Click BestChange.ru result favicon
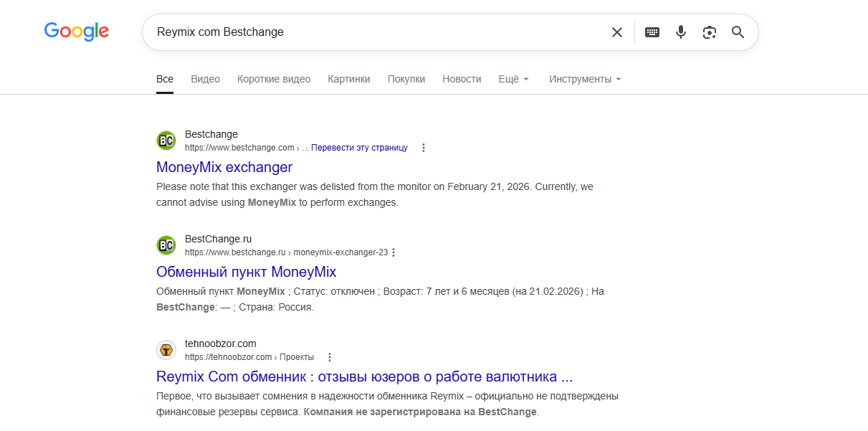Viewport: 868px width, 431px height. (166, 245)
